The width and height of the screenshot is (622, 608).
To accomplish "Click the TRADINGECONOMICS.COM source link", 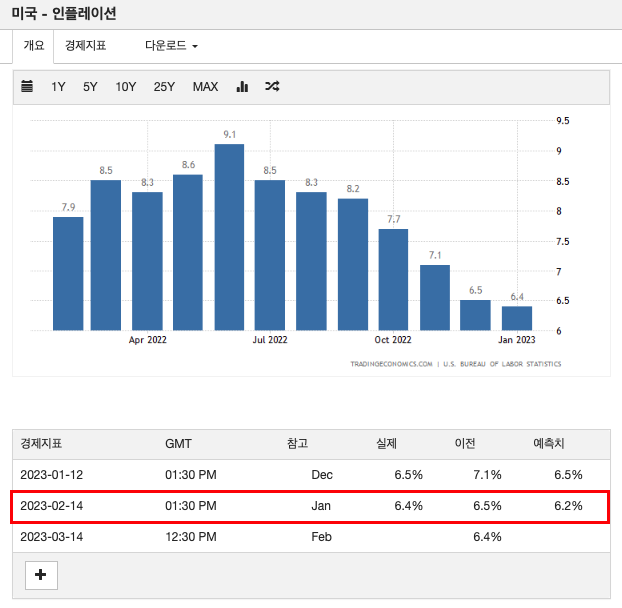I will click(392, 364).
